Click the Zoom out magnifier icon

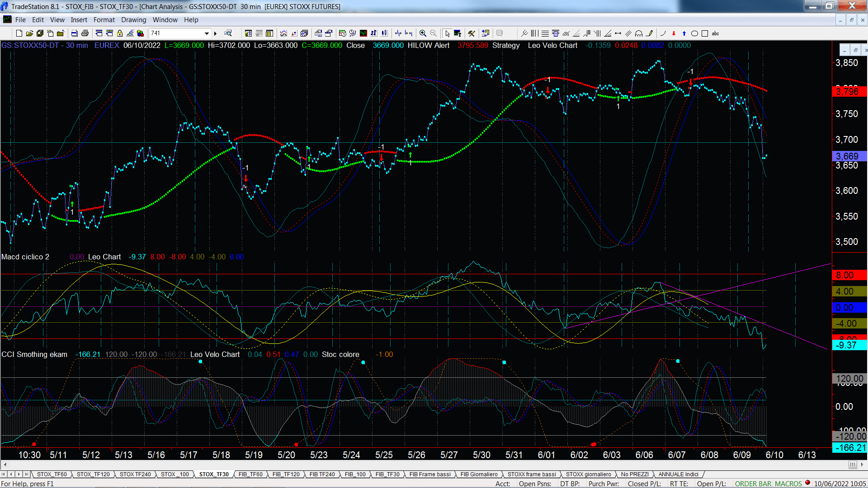pos(433,33)
